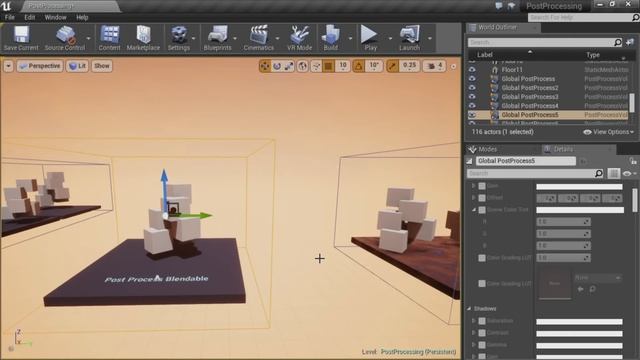Toggle rotation snap angle icon
The height and width of the screenshot is (360, 640).
[358, 66]
